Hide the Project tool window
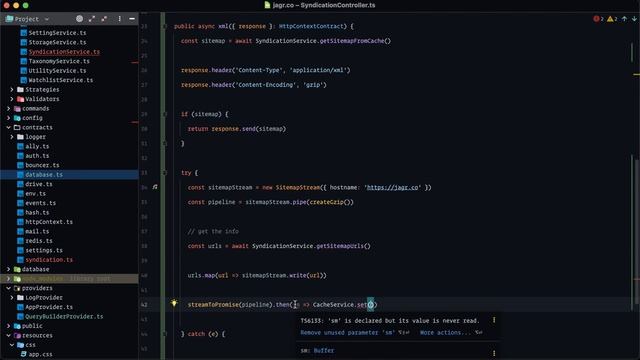640x360 pixels. pos(132,18)
